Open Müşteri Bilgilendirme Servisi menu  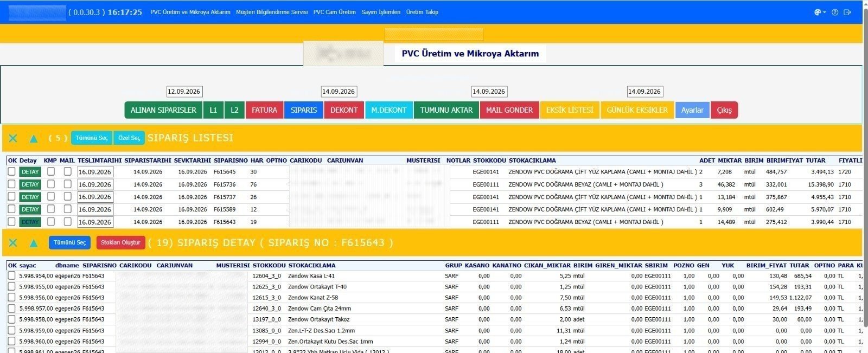click(272, 12)
